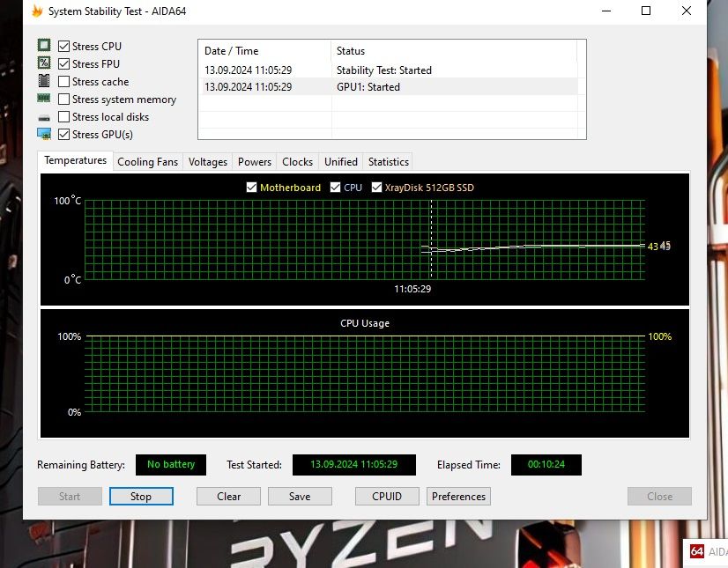Enable the Stress cache checkbox
The image size is (728, 568).
(64, 82)
